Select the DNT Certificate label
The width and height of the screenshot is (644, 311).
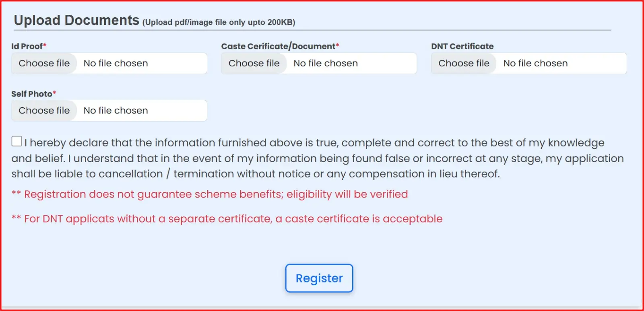tap(462, 46)
